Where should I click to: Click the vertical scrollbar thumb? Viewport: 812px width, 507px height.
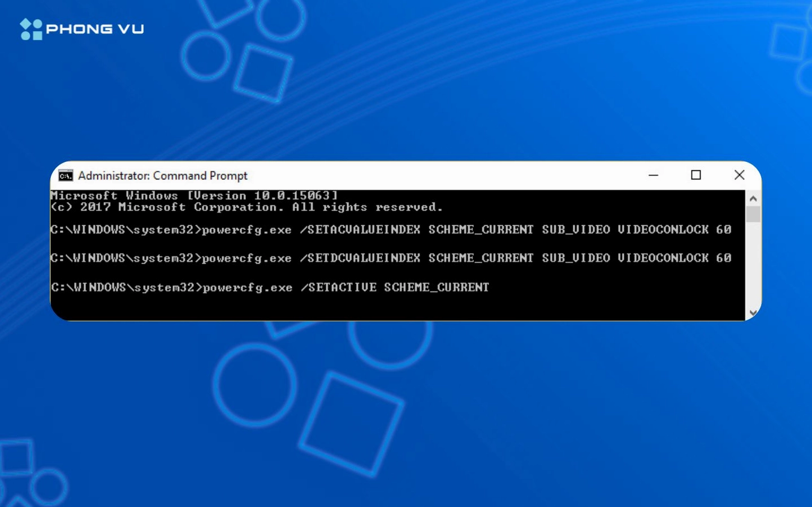tap(753, 214)
